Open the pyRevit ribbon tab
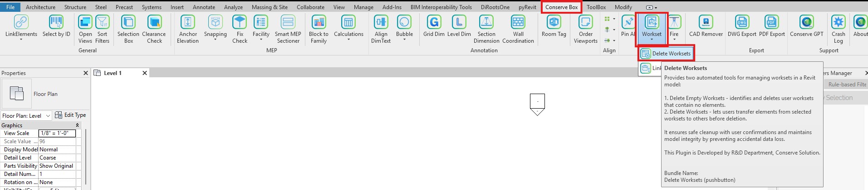868x190 pixels. coord(527,7)
